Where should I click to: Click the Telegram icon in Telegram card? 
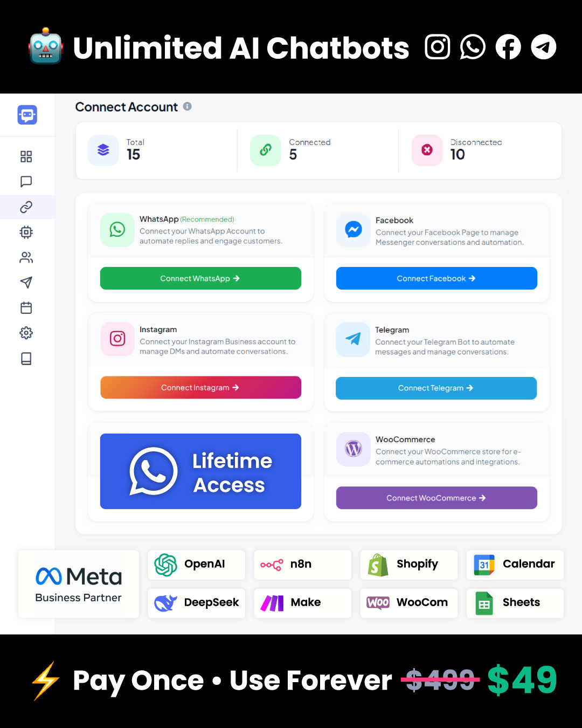(353, 339)
